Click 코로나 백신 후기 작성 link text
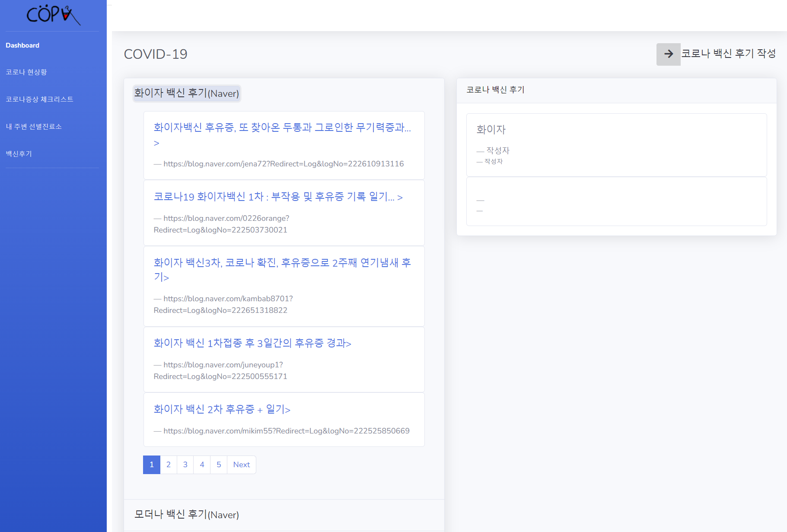787x532 pixels. pyautogui.click(x=729, y=54)
